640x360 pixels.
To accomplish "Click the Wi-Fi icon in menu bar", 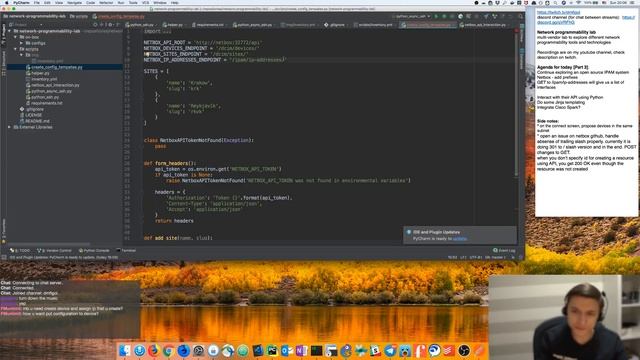I will point(578,2).
